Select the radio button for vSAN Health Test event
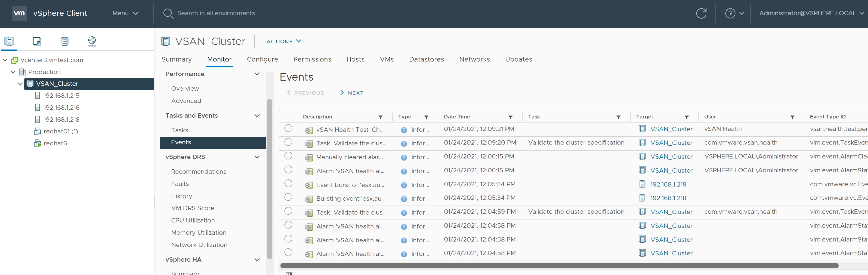This screenshot has height=275, width=868. point(288,128)
